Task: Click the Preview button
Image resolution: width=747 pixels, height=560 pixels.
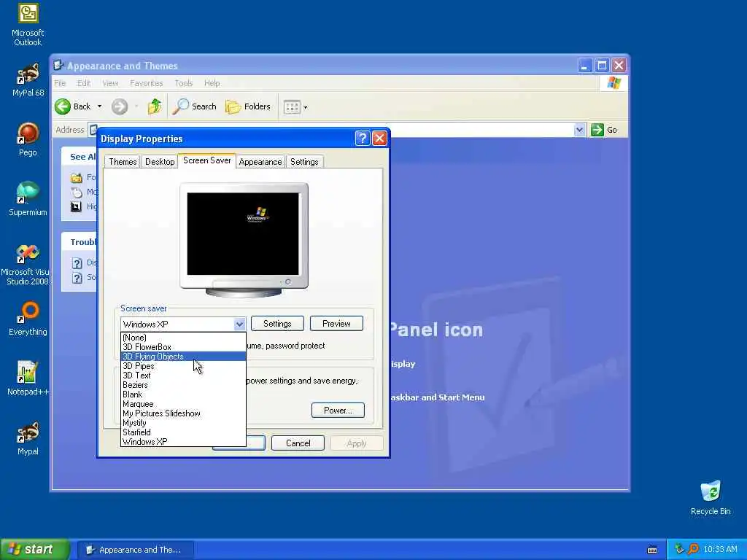Action: point(336,324)
